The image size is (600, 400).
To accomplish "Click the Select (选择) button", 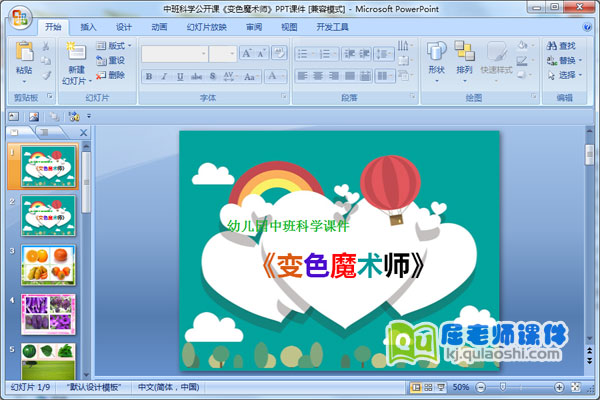I will pos(564,75).
